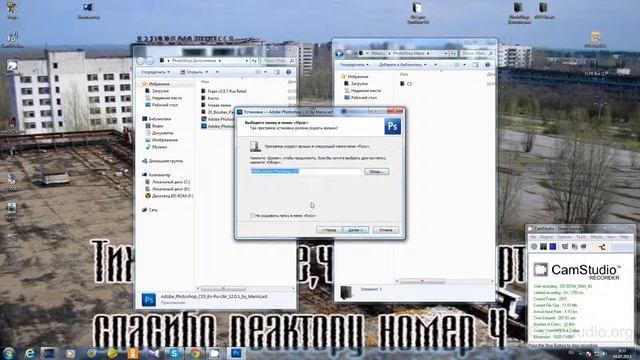This screenshot has width=640, height=360.
Task: Click back arrow in right Explorer window
Action: pyautogui.click(x=340, y=53)
